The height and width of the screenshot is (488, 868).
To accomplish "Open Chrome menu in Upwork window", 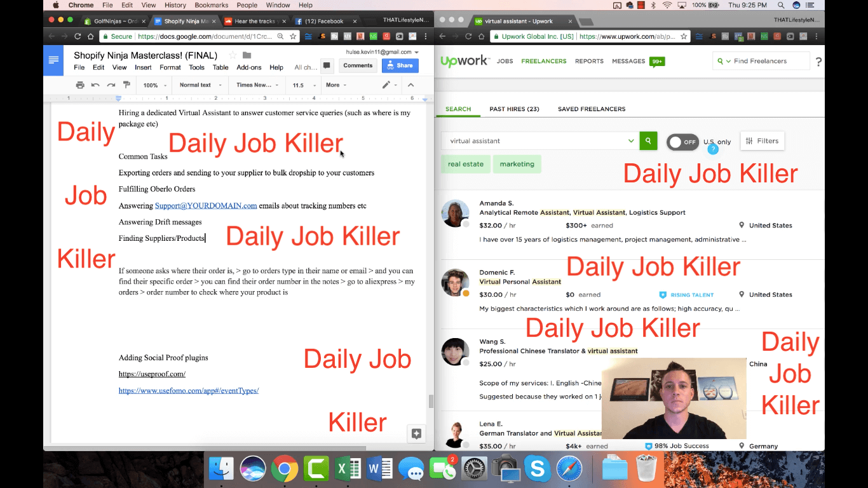I will click(x=817, y=36).
